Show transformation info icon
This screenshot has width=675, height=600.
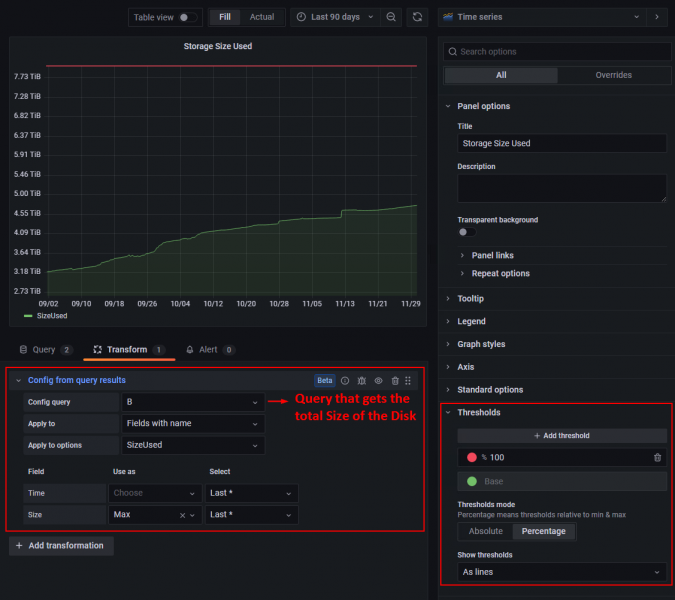tap(345, 380)
